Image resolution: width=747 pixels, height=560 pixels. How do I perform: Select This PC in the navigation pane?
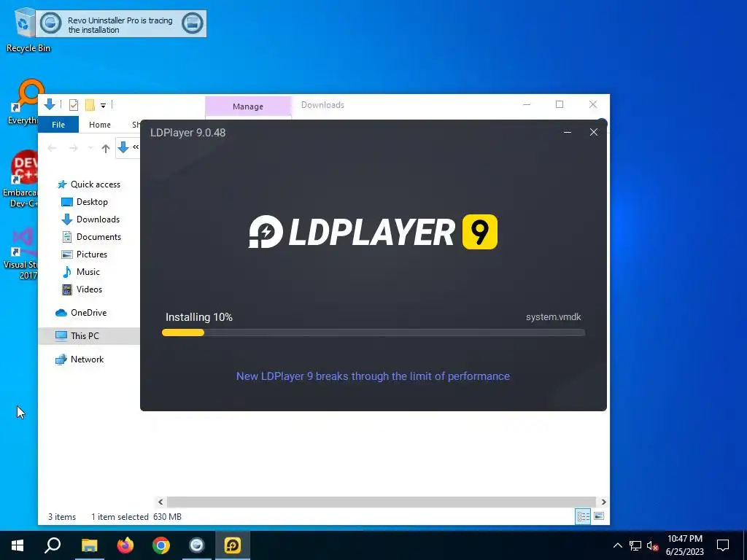[x=88, y=336]
